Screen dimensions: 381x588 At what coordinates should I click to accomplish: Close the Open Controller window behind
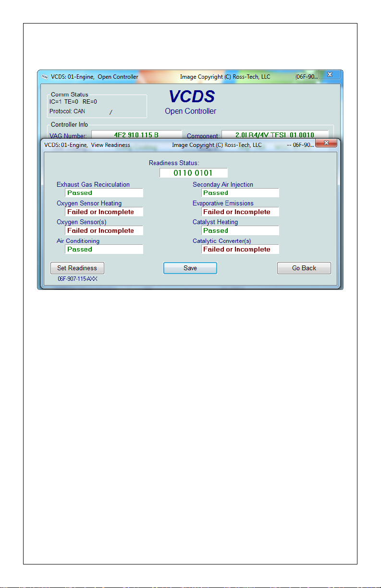pos(330,75)
